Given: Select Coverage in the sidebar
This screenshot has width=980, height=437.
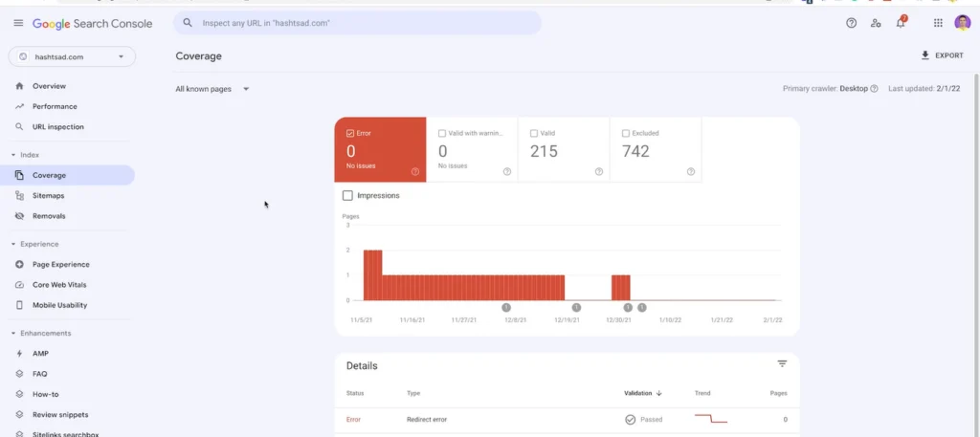Looking at the screenshot, I should tap(68, 175).
